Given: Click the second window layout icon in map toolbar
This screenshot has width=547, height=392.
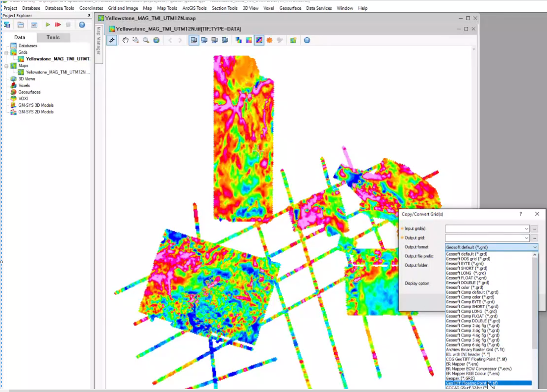Looking at the screenshot, I should tap(205, 40).
